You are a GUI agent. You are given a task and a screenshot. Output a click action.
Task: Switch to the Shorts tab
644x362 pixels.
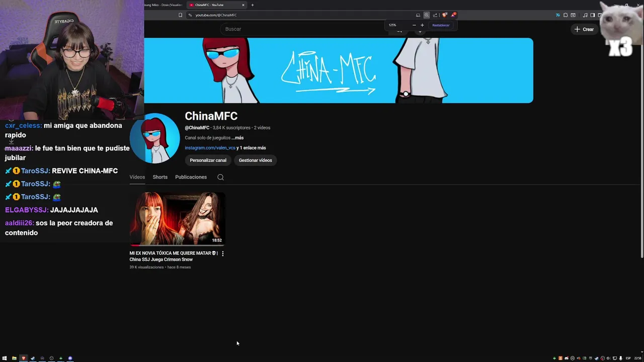[x=160, y=177]
